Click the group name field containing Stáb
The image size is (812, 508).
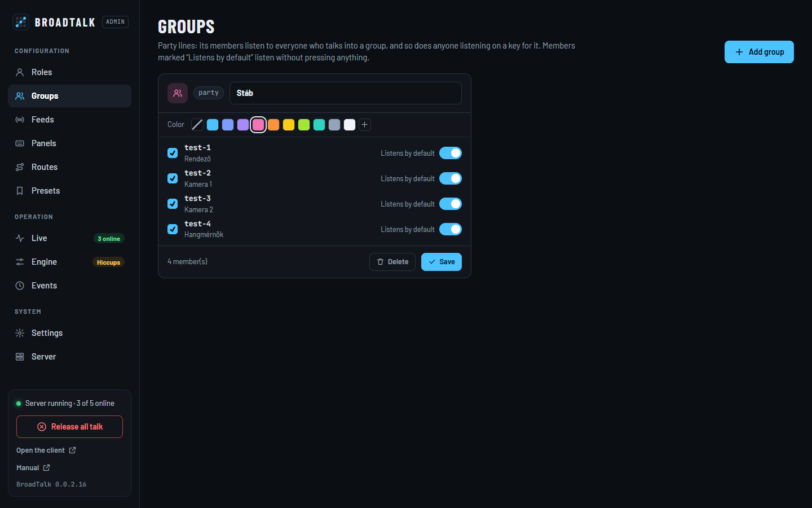point(346,93)
